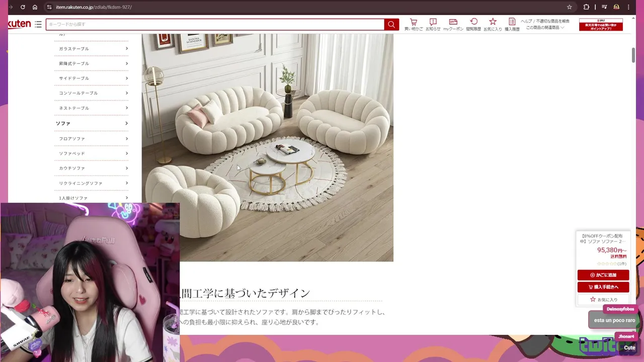Open the myクーポン coupon icon
The image size is (644, 362).
point(453,25)
